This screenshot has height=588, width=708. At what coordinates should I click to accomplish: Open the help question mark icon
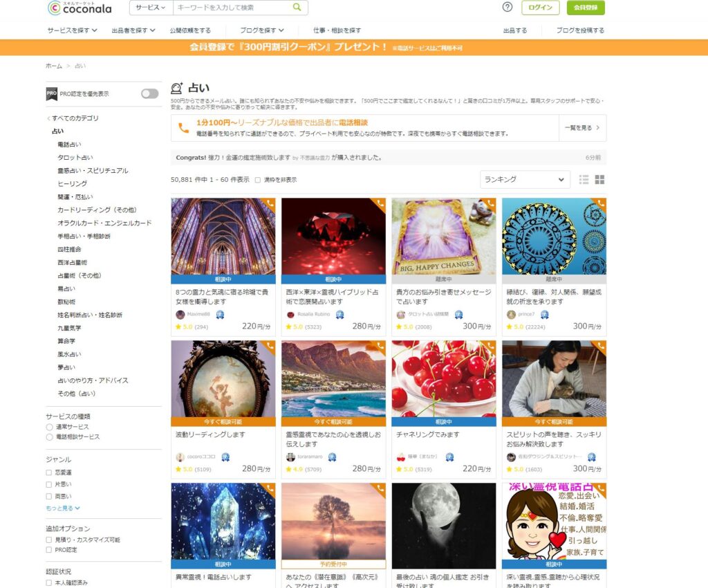tap(507, 7)
